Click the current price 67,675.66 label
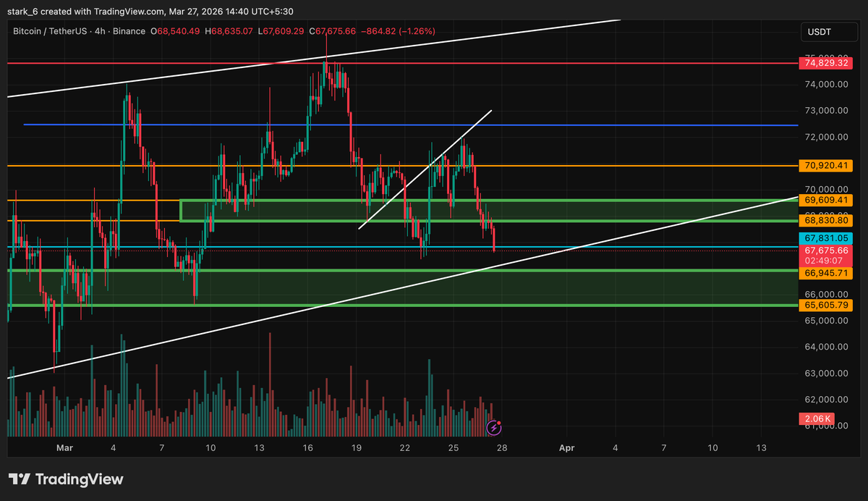 pos(825,250)
